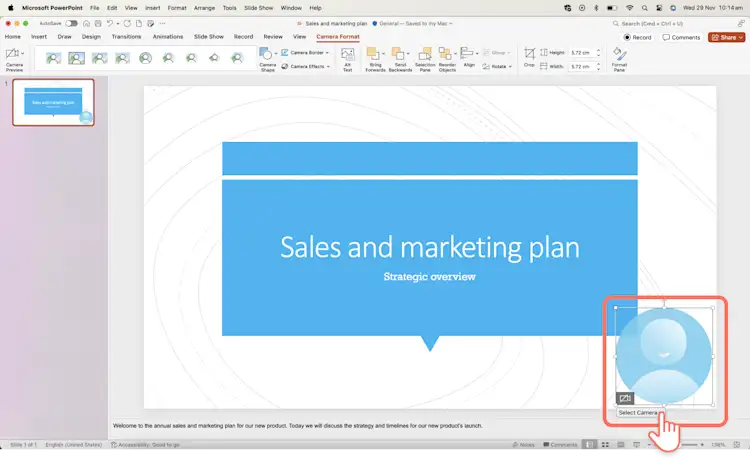
Task: Apply the first camera style in the gallery
Action: point(53,58)
